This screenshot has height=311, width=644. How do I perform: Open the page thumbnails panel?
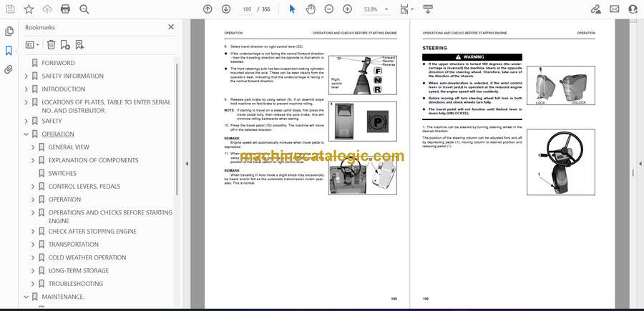tap(9, 31)
